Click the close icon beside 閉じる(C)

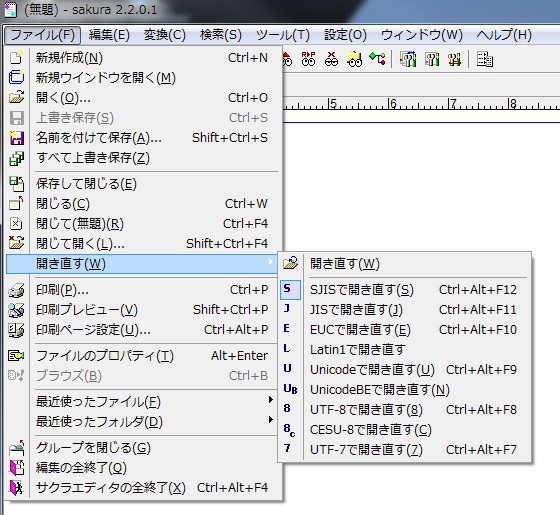[x=16, y=204]
